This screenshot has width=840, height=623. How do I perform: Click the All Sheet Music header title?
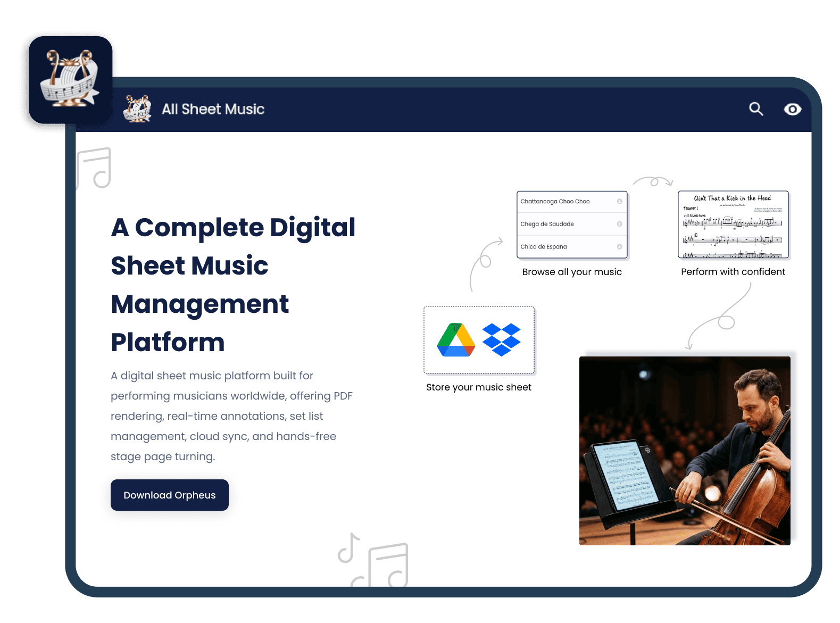(x=213, y=109)
